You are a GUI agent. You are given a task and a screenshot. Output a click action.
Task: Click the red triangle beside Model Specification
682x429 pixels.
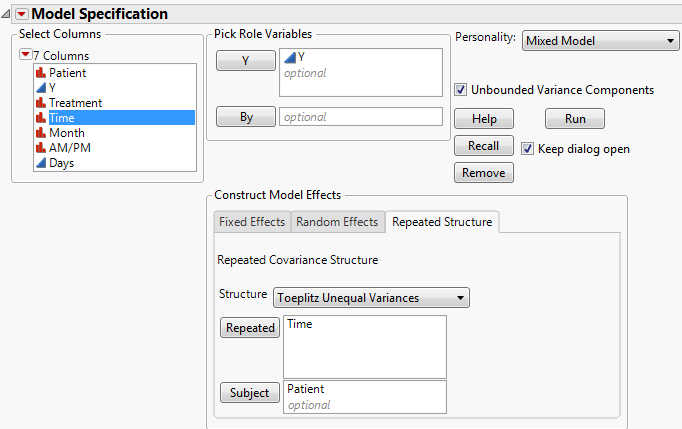[x=21, y=14]
